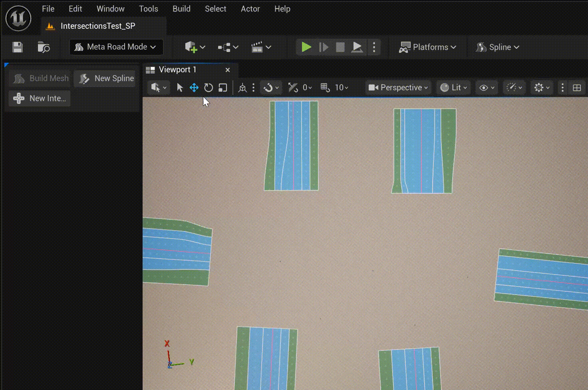Toggle rotation snapping icon

293,88
